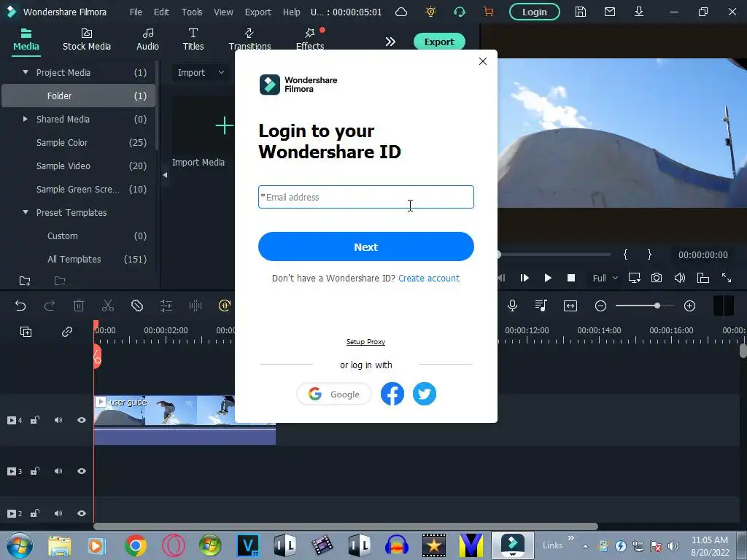Click the blue Next button
Image resolution: width=747 pixels, height=560 pixels.
coord(366,246)
